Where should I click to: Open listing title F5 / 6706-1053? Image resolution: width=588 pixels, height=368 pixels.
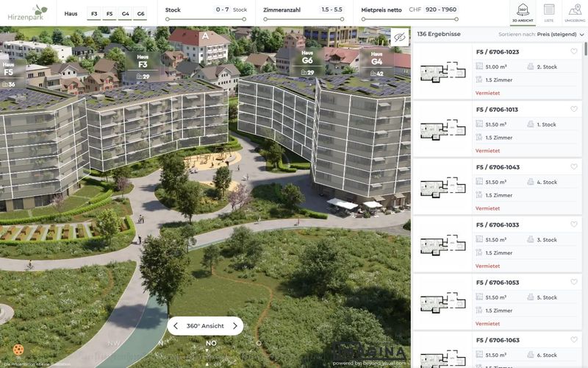coord(498,283)
